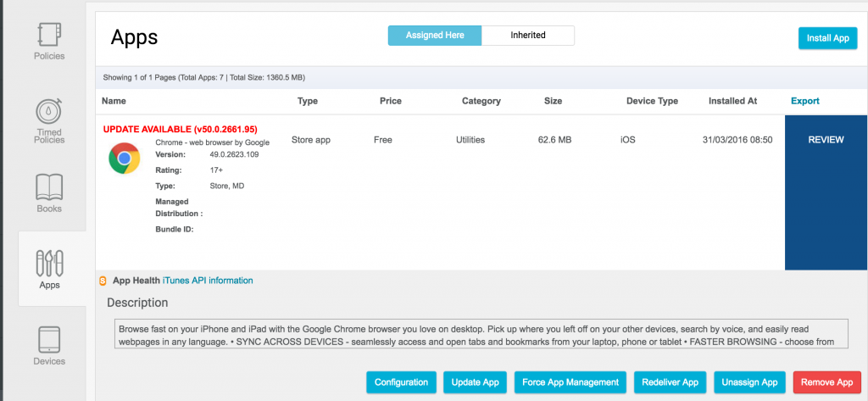The width and height of the screenshot is (868, 401).
Task: Click the Install App button
Action: tap(827, 38)
